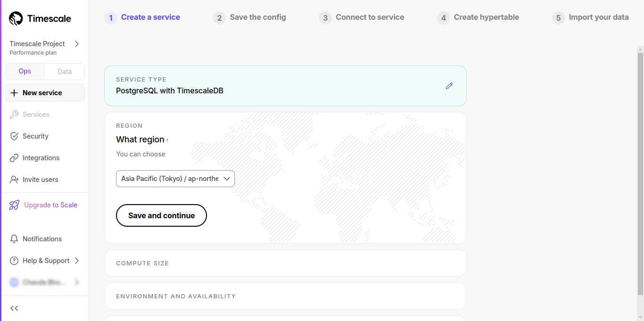The image size is (644, 321).
Task: Go to Connect to service step
Action: pyautogui.click(x=370, y=17)
